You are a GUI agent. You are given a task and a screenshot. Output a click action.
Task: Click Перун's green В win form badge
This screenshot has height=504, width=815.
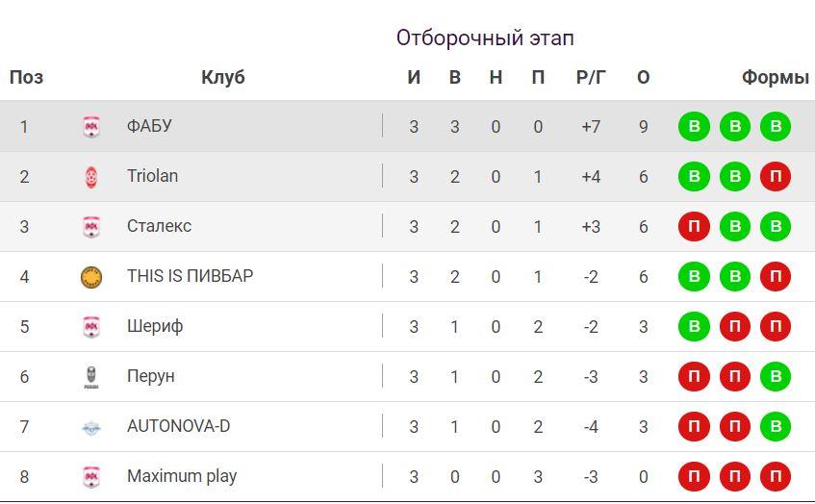(775, 377)
